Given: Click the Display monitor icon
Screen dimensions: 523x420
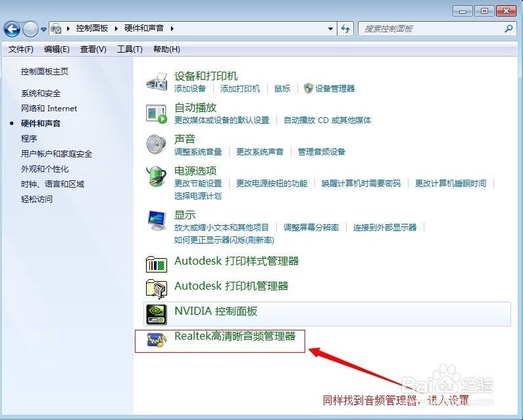Looking at the screenshot, I should (x=157, y=221).
